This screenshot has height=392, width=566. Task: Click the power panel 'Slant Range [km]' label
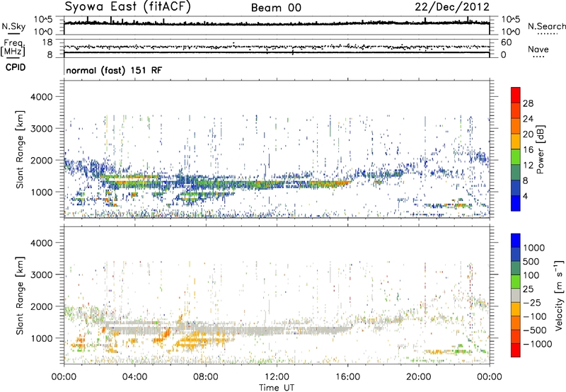point(20,149)
